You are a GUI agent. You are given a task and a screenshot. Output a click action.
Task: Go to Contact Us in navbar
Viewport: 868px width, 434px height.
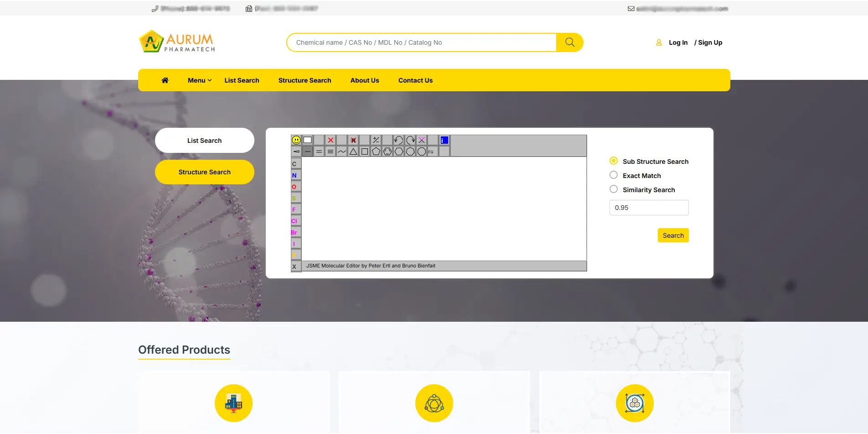coord(415,80)
